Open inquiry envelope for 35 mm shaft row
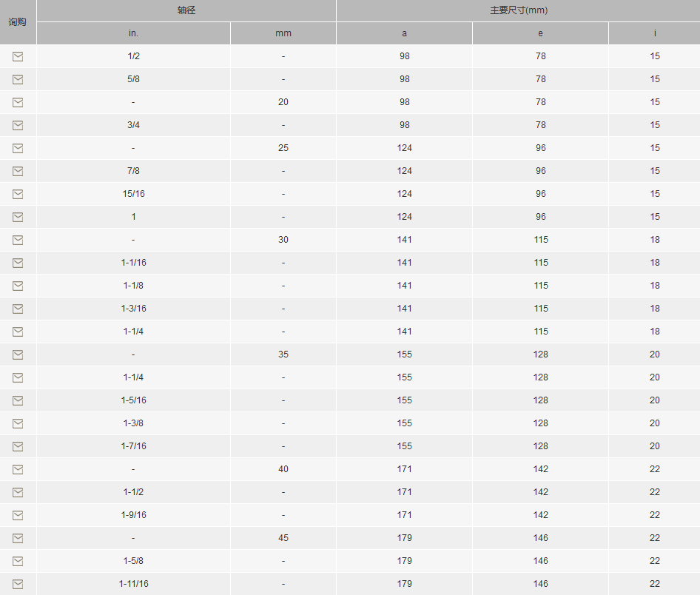 [18, 355]
